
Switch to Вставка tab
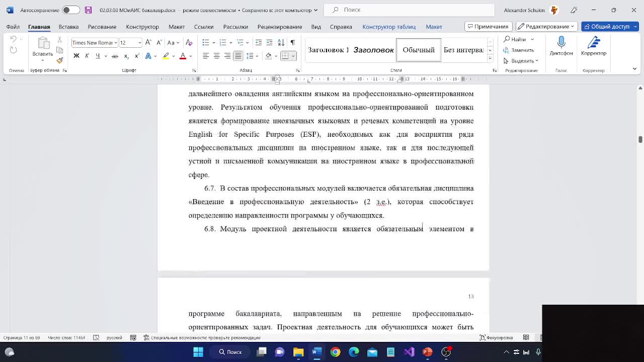[x=68, y=27]
